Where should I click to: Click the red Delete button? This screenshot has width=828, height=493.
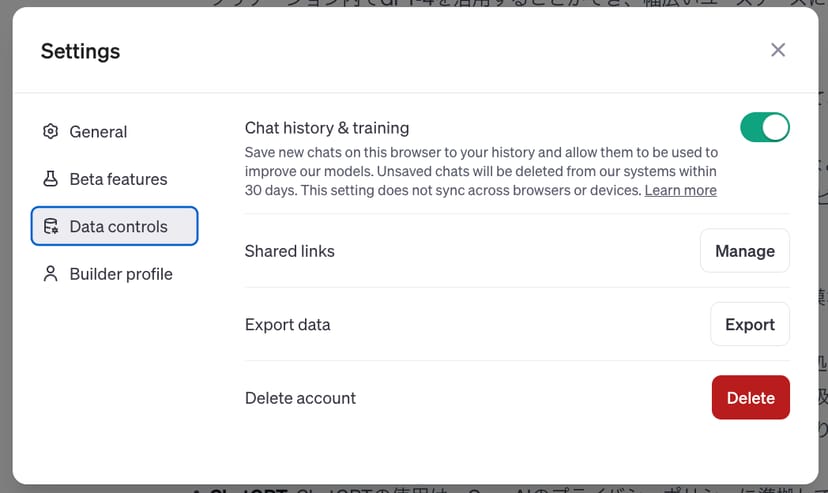click(x=750, y=398)
